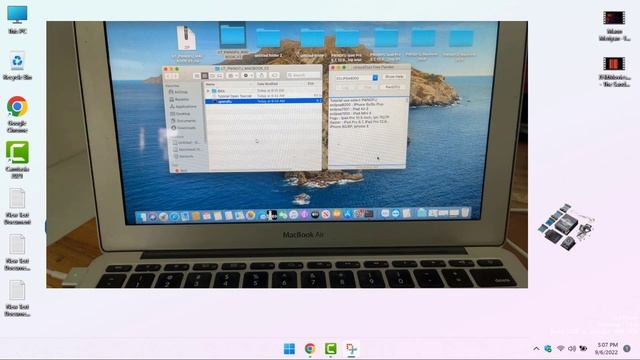Click the Finder share toolbar button
This screenshot has height=360, width=640.
[262, 76]
